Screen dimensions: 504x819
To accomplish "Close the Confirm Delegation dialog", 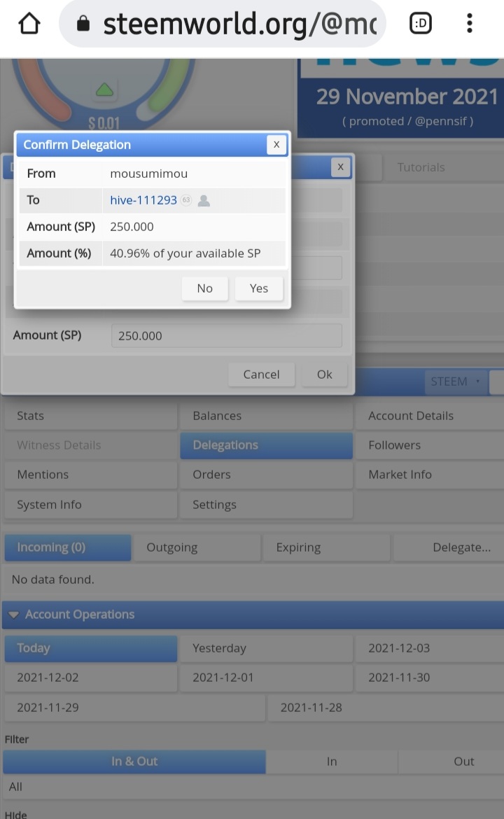I will click(276, 144).
